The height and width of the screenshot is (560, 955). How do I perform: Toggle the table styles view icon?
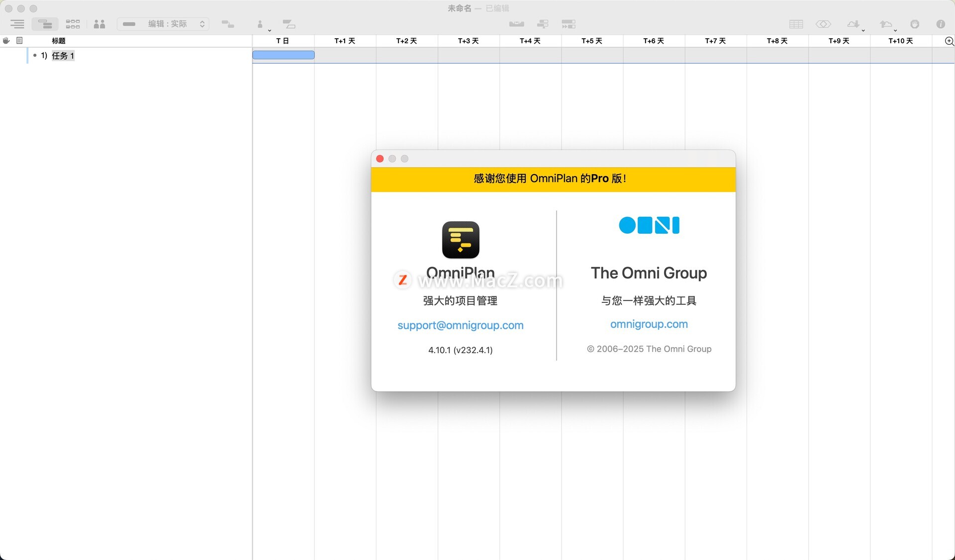click(796, 24)
